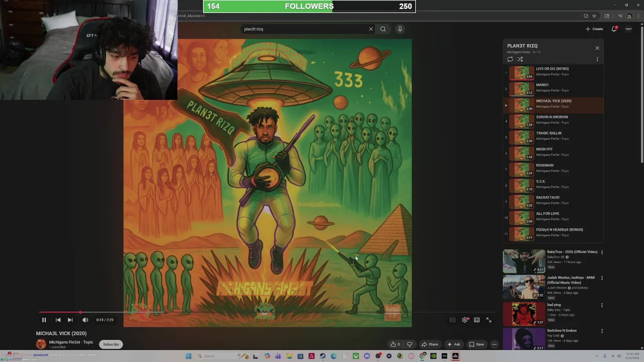Play LIV3 OR DI3 (INTRO) from the playlist
The width and height of the screenshot is (644, 362).
click(553, 73)
